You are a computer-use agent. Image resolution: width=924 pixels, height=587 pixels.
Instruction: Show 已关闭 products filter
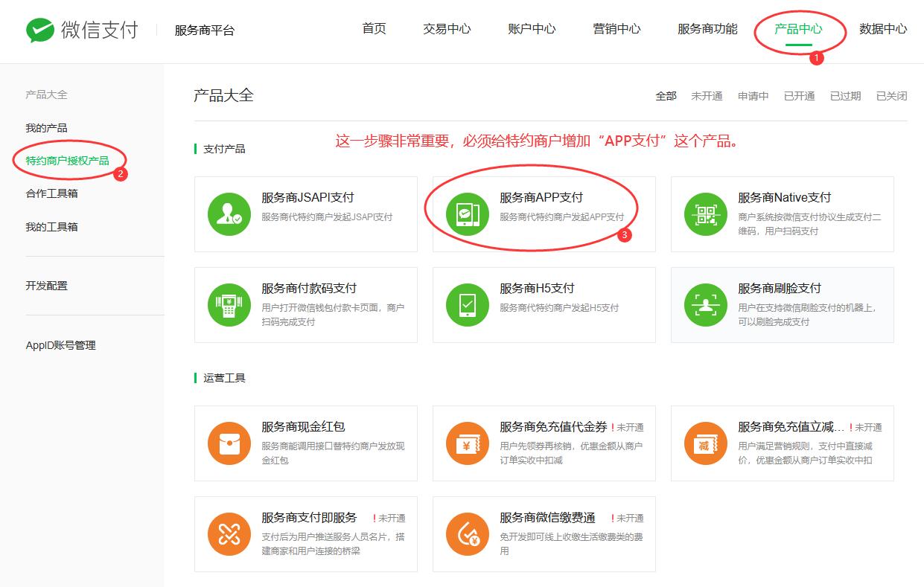pyautogui.click(x=891, y=96)
